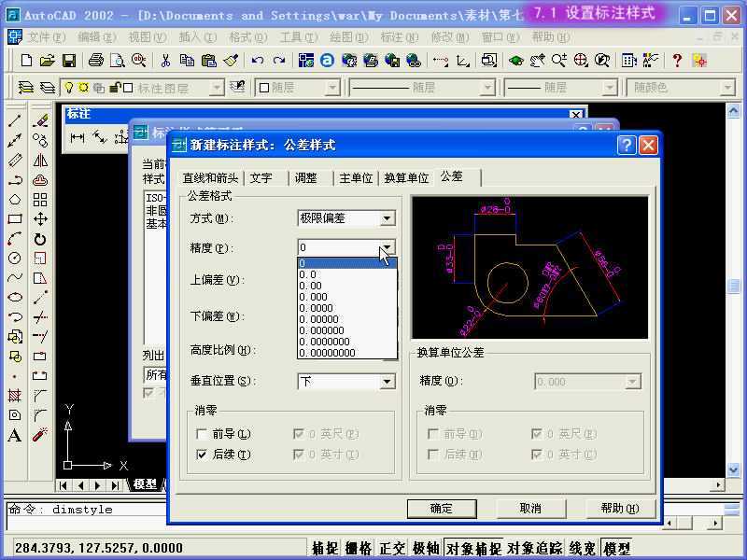This screenshot has width=747, height=560.
Task: Click the red Help question mark icon
Action: [x=676, y=61]
